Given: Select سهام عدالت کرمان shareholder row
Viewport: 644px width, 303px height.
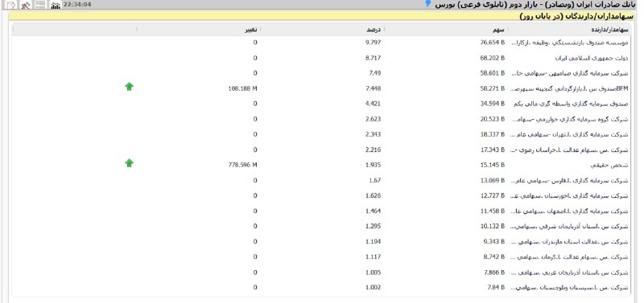Looking at the screenshot, I should click(569, 257).
